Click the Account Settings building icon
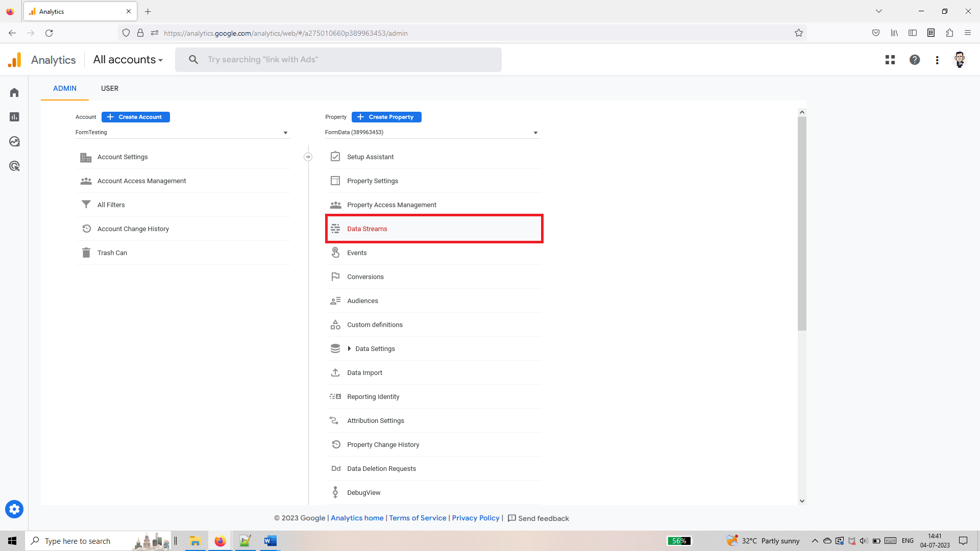 click(x=86, y=157)
